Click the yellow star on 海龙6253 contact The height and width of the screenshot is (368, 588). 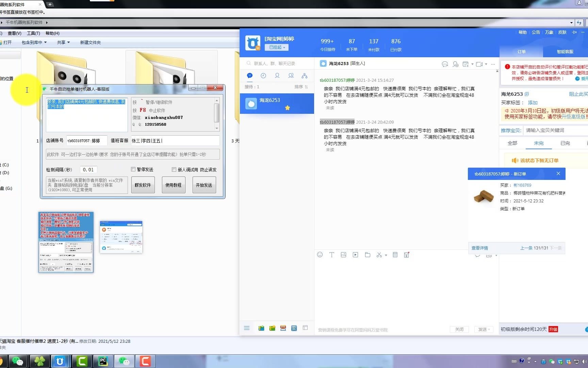(x=288, y=108)
